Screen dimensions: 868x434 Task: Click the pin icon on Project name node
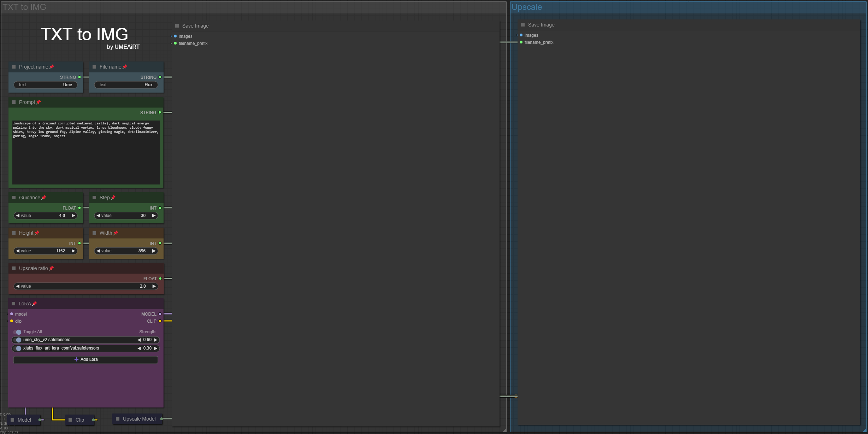coord(52,67)
